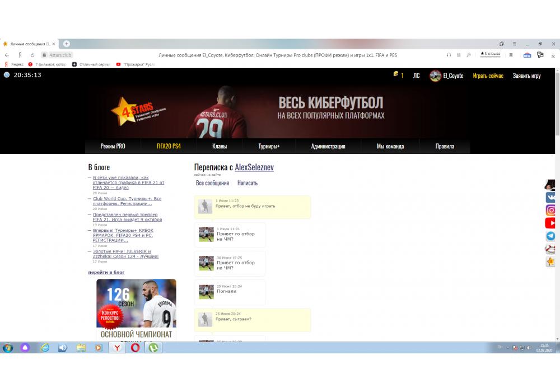Viewport: 560px width, 392px height.
Task: Open the Instagram sidebar icon
Action: (x=550, y=210)
